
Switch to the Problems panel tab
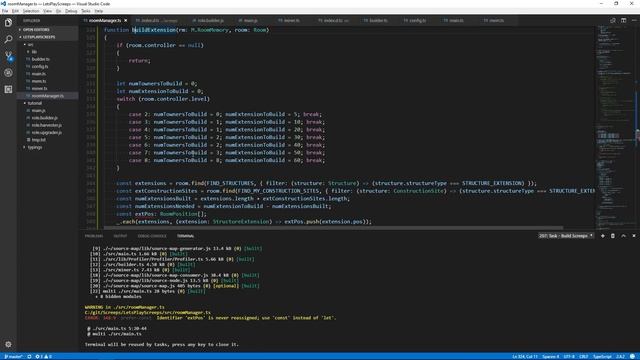(x=93, y=236)
